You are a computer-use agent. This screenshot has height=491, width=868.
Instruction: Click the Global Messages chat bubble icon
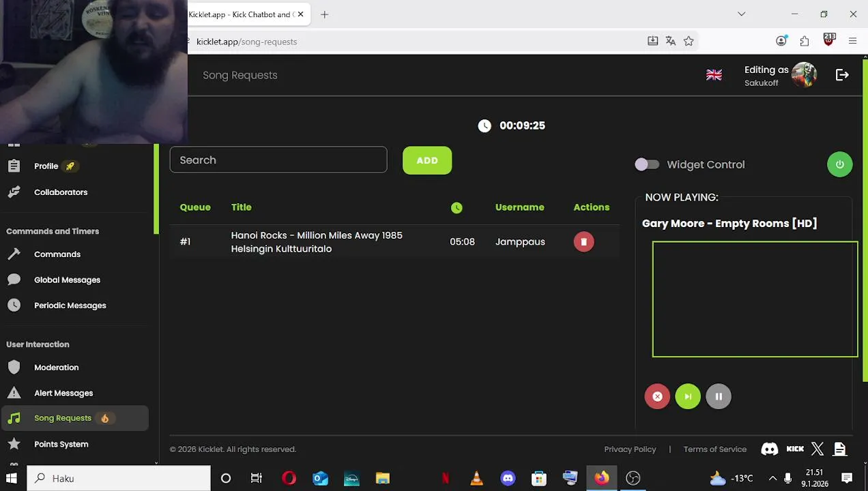(x=14, y=280)
